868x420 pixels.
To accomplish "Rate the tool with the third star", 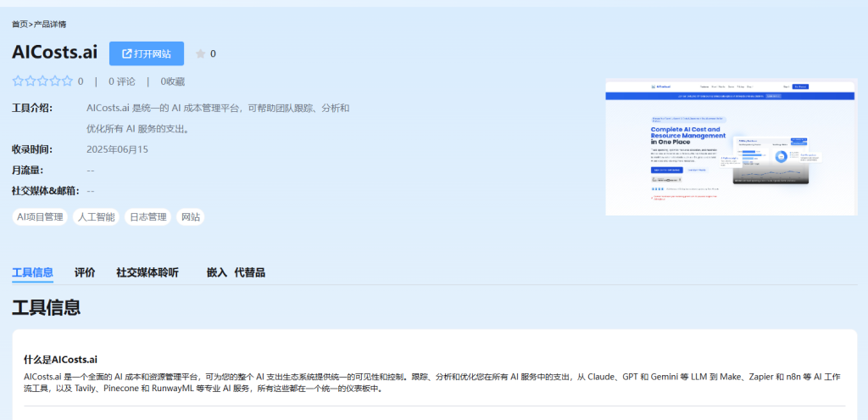I will pos(42,81).
